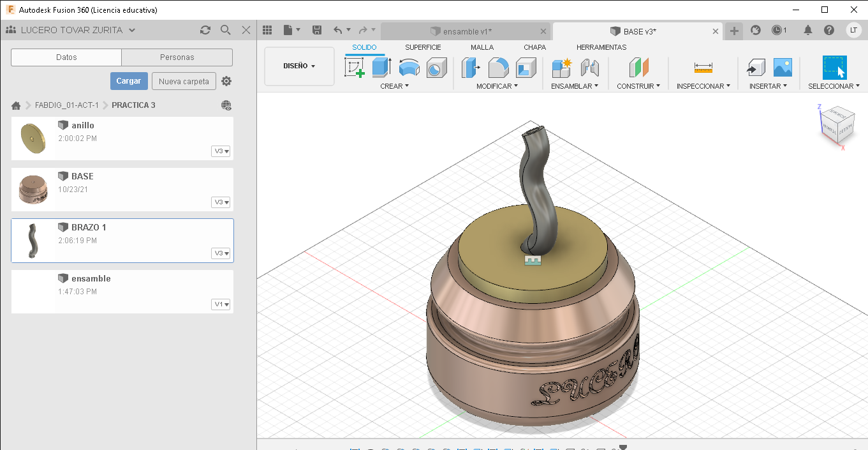
Task: Open the Help question mark icon
Action: coord(829,30)
